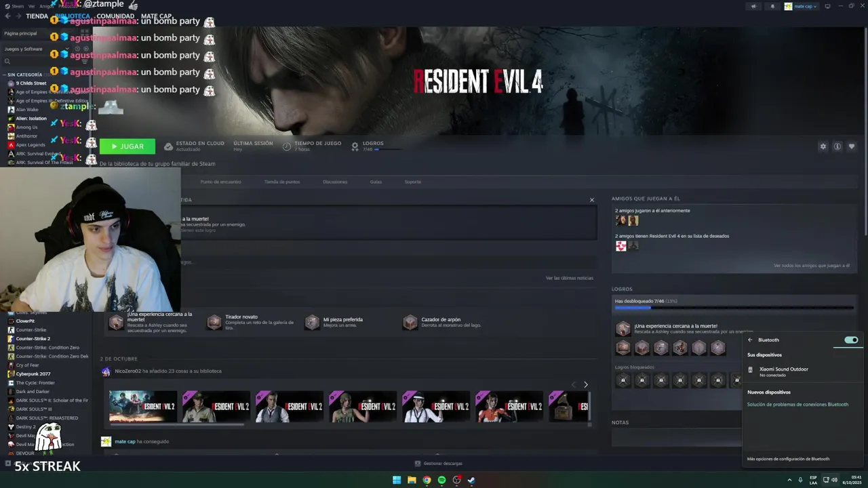
Task: Open volume control in system tray
Action: (x=835, y=480)
